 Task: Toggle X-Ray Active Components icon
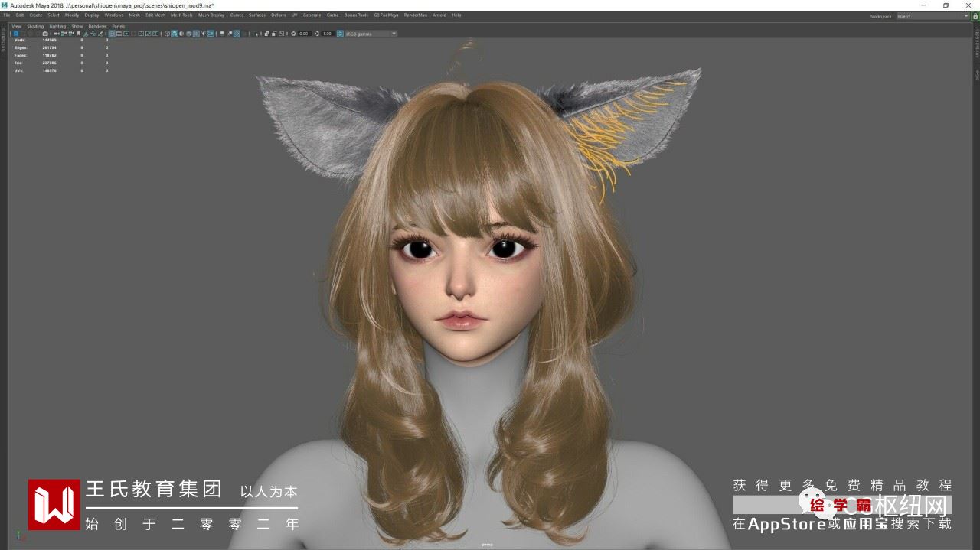click(x=274, y=34)
